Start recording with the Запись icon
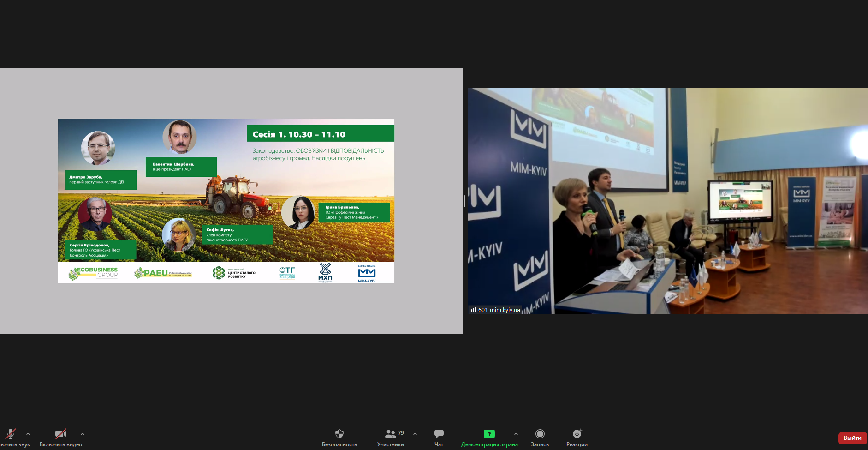Image resolution: width=868 pixels, height=450 pixels. point(540,434)
